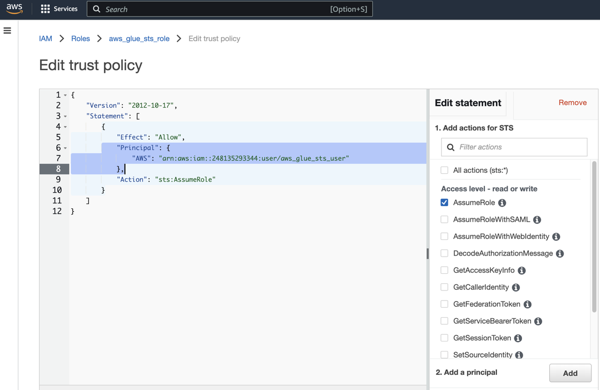Go to Roles breadcrumb link
Viewport: 600px width, 390px height.
click(x=80, y=39)
